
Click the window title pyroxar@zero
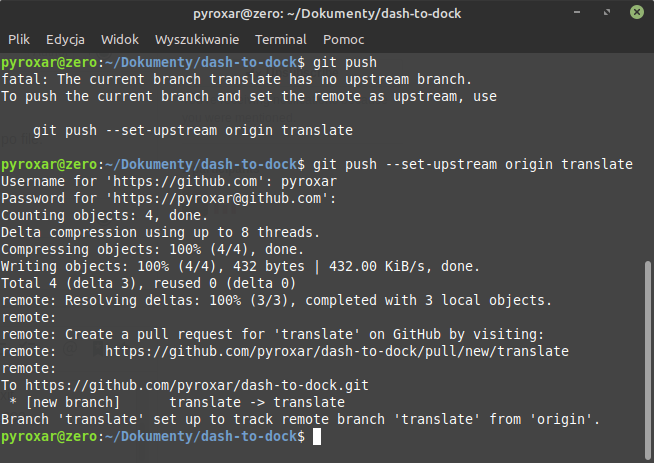(x=327, y=14)
